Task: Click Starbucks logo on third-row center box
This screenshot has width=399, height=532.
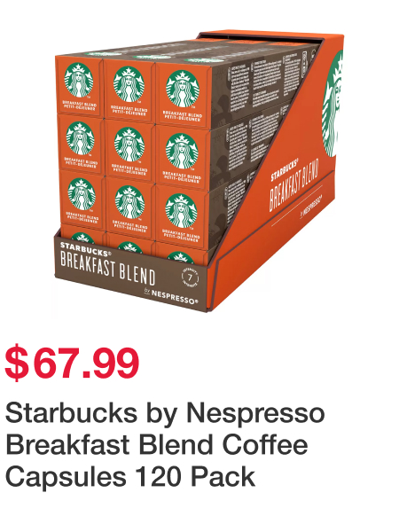Action: (129, 202)
